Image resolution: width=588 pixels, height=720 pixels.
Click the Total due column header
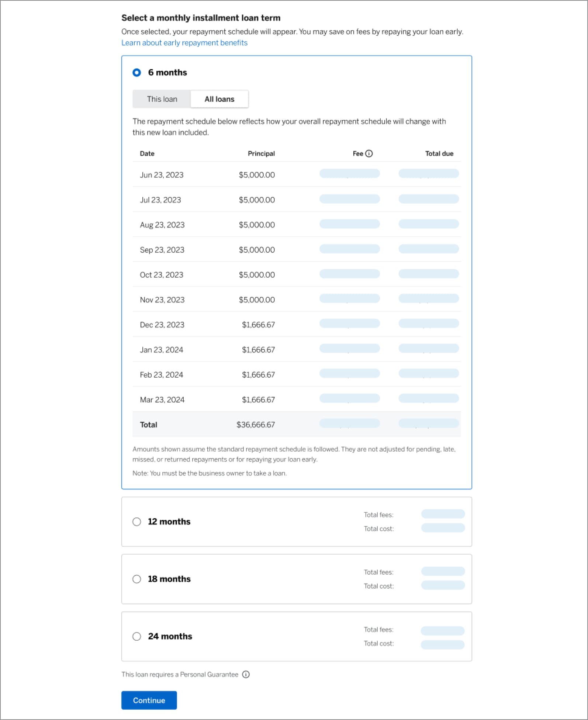[439, 153]
